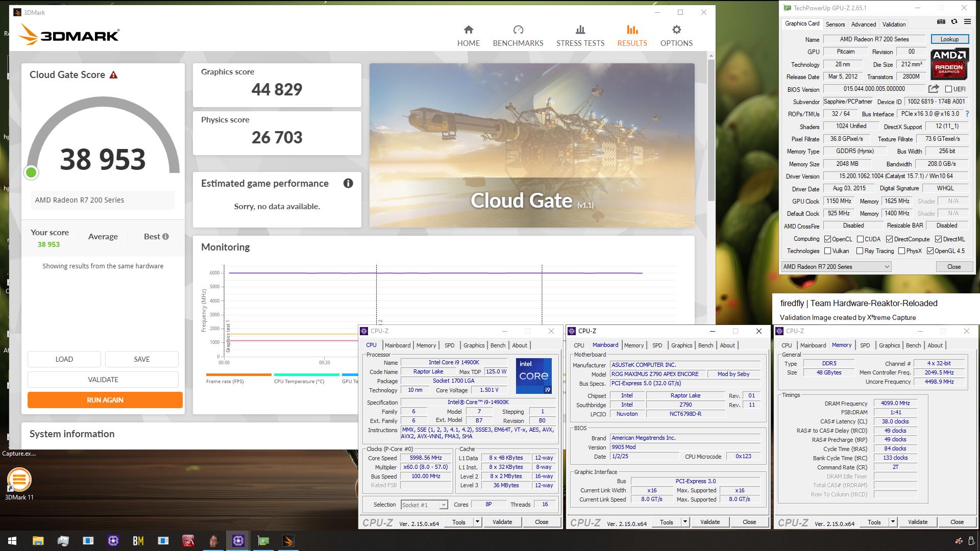Switch to GPU-Z via green card taskbar icon
Screen dimensions: 980x551
pos(263,541)
